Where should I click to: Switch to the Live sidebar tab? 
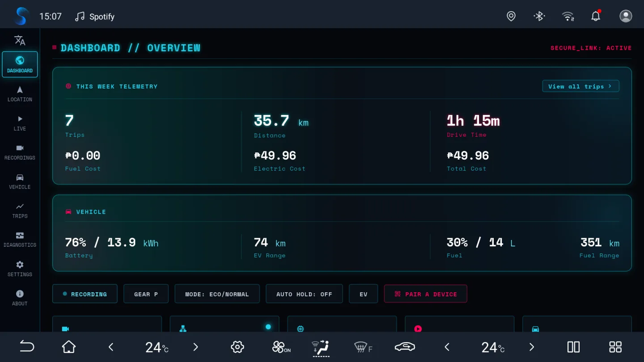click(20, 123)
